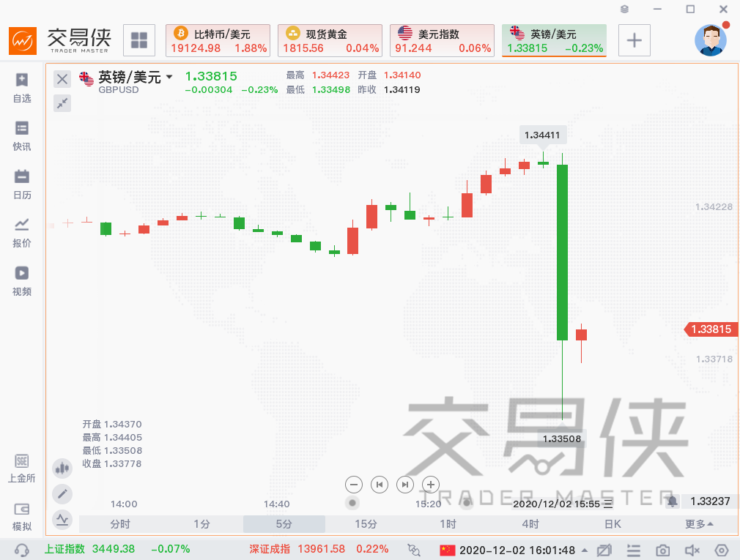Click the price alert bell icon

pyautogui.click(x=672, y=501)
